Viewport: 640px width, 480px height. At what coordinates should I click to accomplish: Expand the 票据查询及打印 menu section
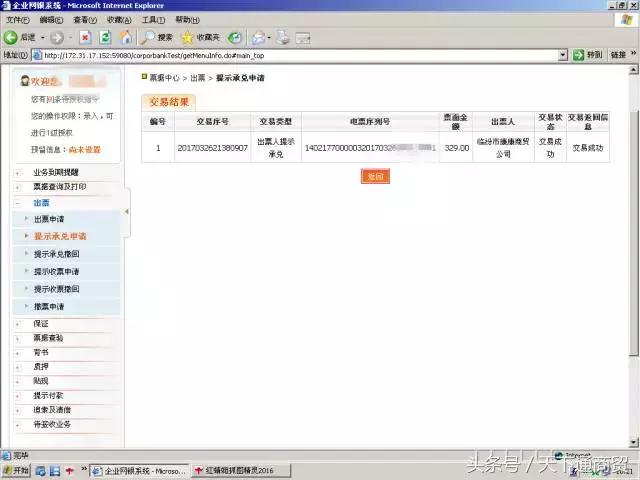(x=59, y=187)
